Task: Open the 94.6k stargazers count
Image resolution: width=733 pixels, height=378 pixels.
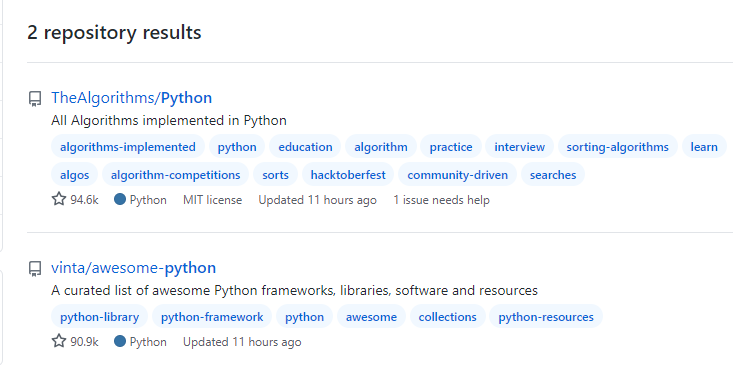Action: (x=85, y=200)
